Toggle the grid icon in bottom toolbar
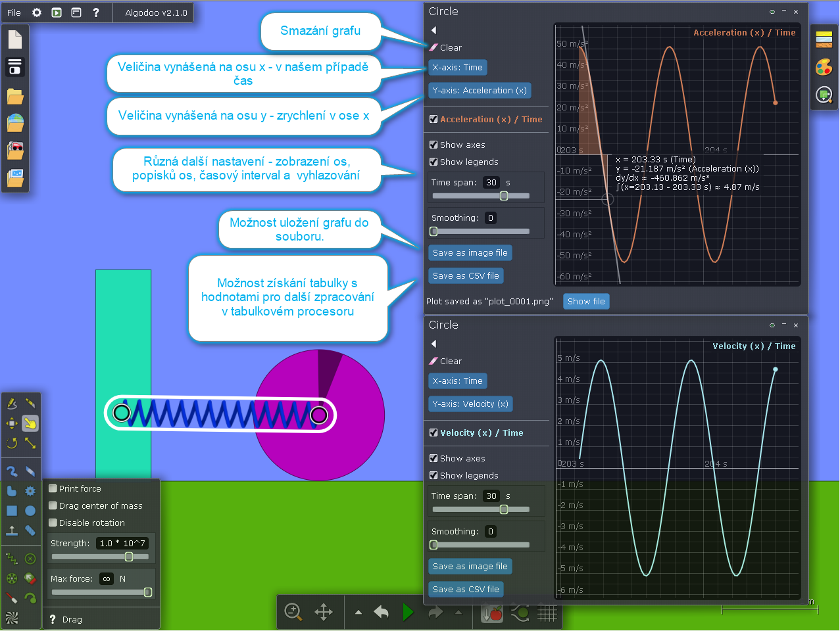 coord(547,613)
